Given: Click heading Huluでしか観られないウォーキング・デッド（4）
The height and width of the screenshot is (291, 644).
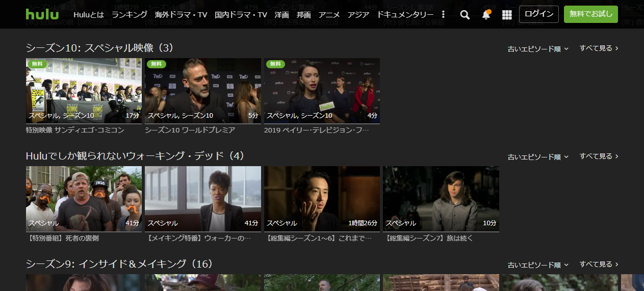Looking at the screenshot, I should point(135,156).
